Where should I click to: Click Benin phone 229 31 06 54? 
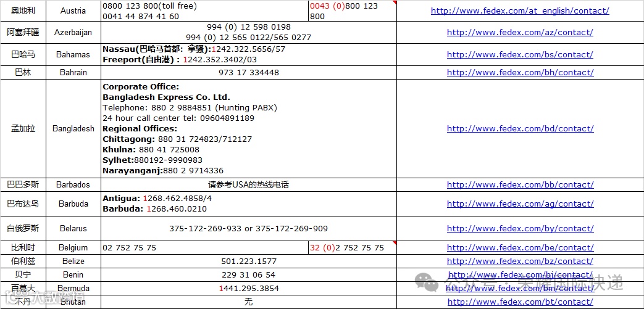[x=249, y=275]
